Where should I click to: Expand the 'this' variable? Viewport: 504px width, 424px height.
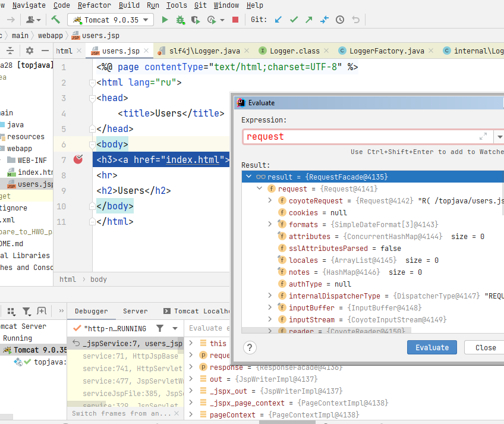click(191, 343)
